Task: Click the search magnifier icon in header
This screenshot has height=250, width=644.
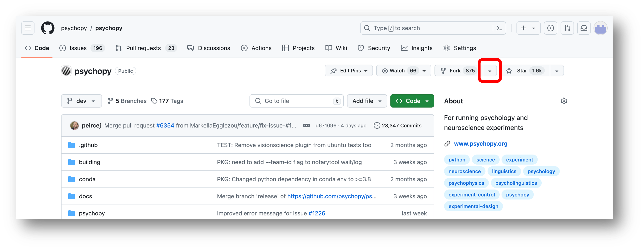Action: [x=367, y=28]
